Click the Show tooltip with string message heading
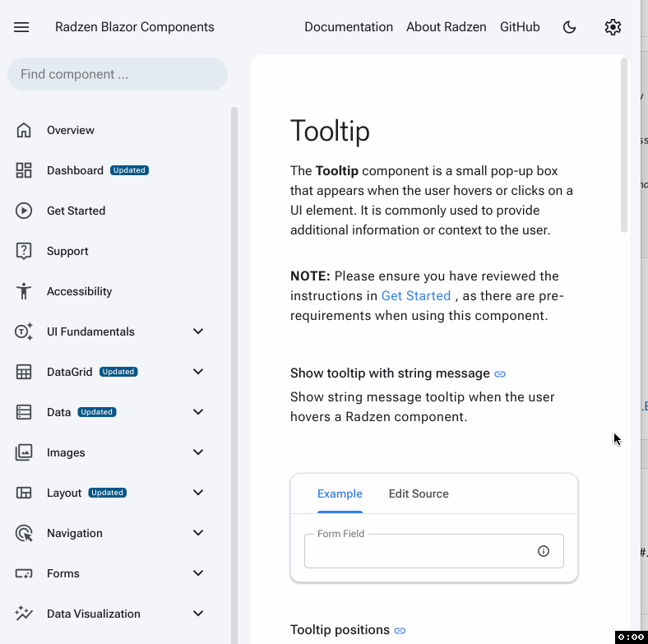This screenshot has height=644, width=648. point(390,373)
